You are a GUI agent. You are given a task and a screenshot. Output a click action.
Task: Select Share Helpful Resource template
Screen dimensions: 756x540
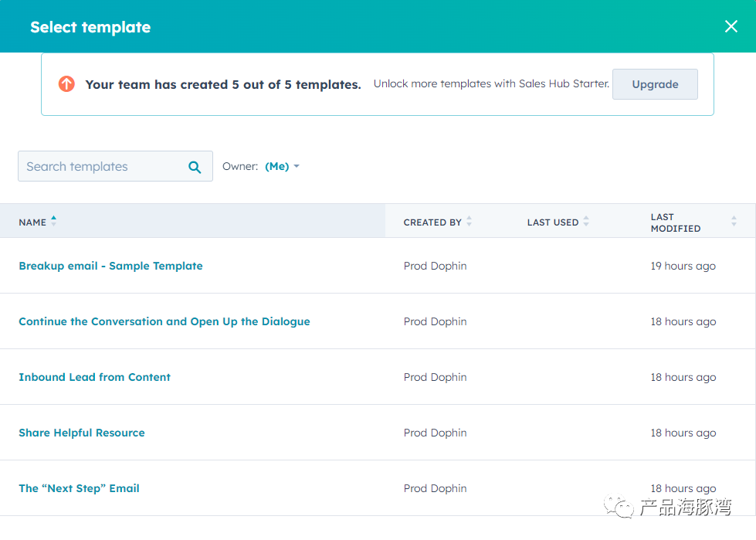(x=82, y=433)
